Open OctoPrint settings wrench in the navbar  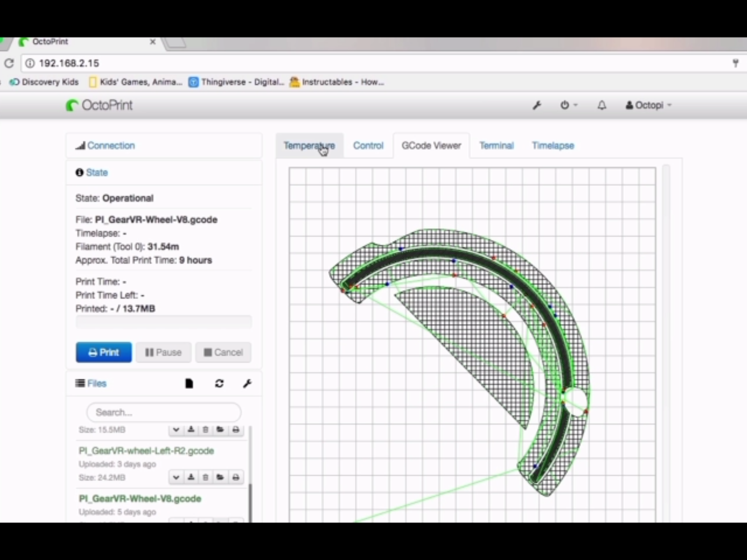[537, 105]
